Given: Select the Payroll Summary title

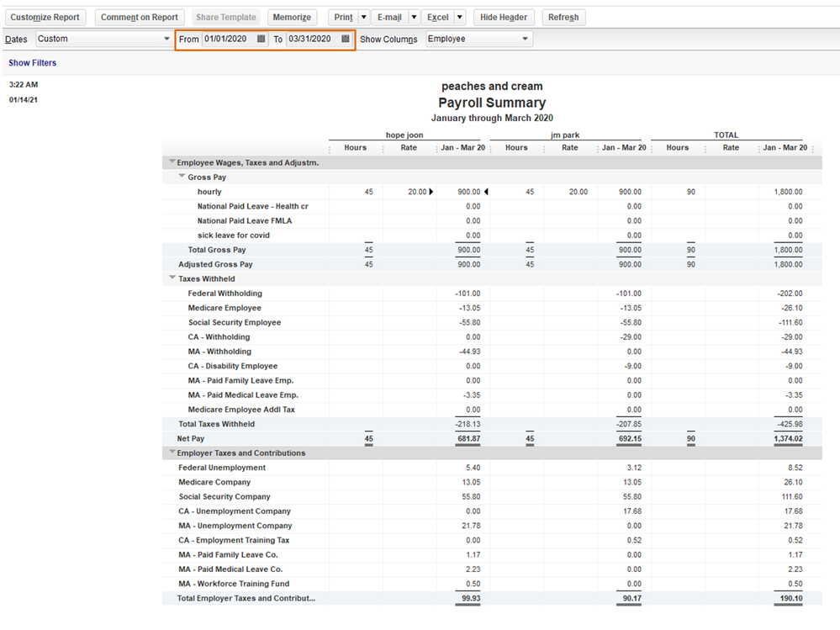Looking at the screenshot, I should (492, 103).
